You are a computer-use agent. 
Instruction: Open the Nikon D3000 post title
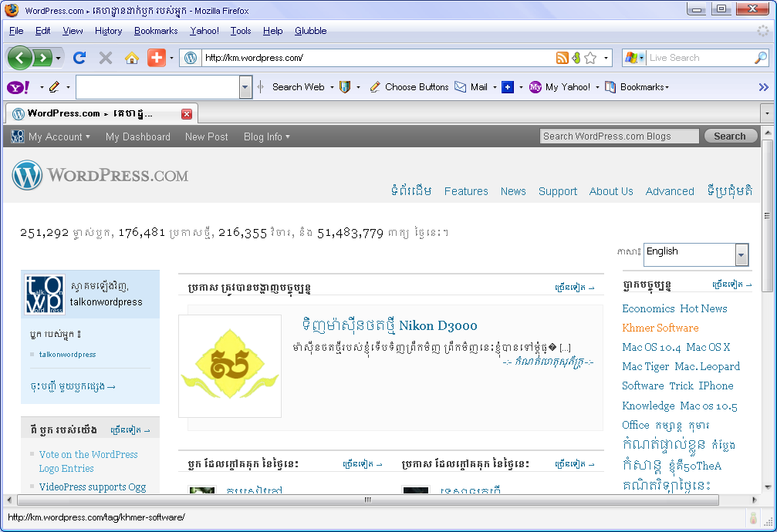click(390, 325)
